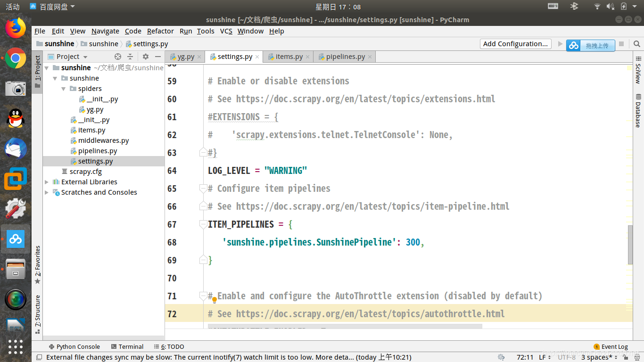The height and width of the screenshot is (362, 644).
Task: Open the VCS menu
Action: [x=226, y=31]
